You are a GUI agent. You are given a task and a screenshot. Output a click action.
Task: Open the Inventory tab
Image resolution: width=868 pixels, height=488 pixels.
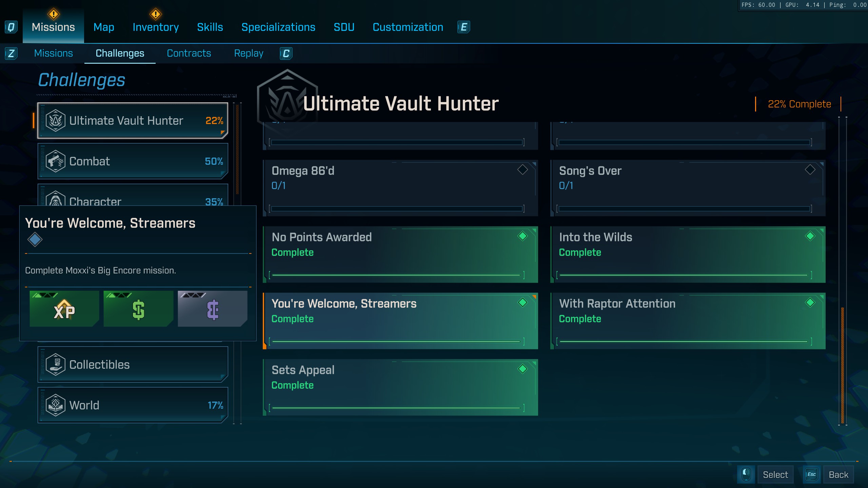coord(156,27)
